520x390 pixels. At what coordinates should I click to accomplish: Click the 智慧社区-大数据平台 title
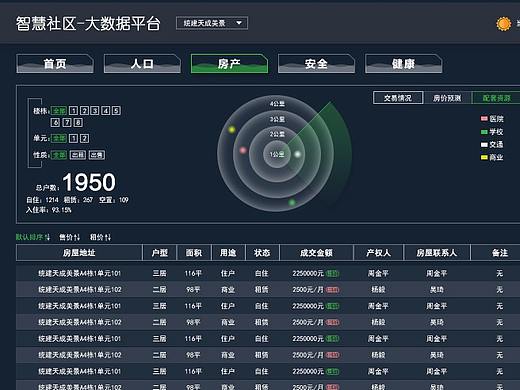(x=88, y=24)
